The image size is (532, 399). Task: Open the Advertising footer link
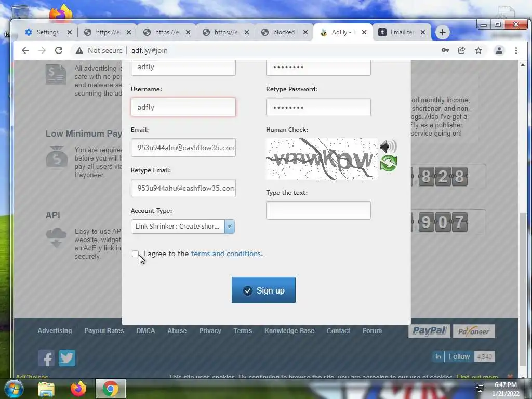click(55, 331)
